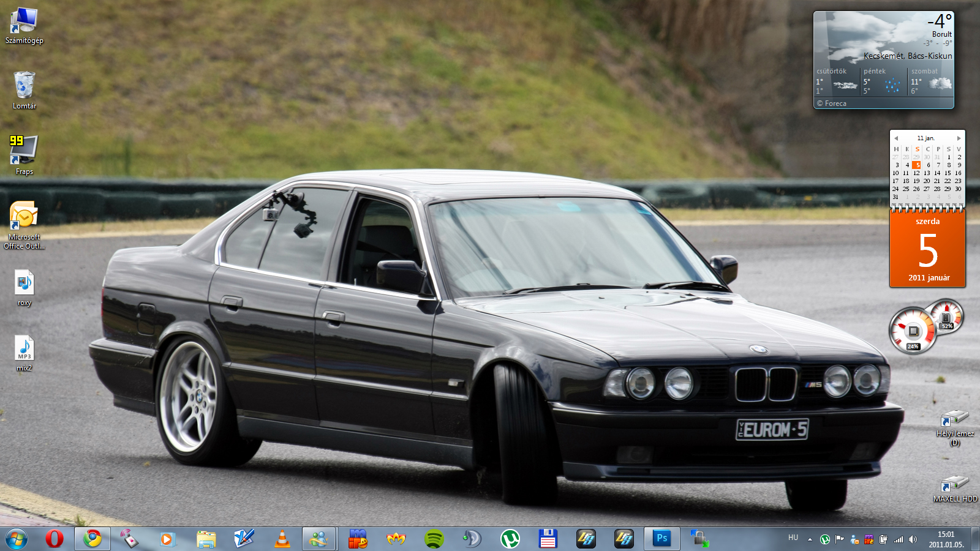
Task: Open the padlock with arrows taskbar icon
Action: click(699, 539)
